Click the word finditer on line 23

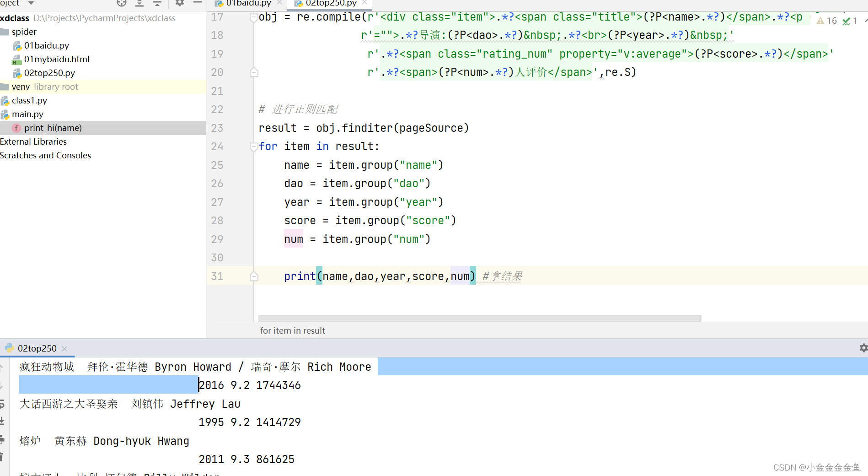[x=367, y=128]
